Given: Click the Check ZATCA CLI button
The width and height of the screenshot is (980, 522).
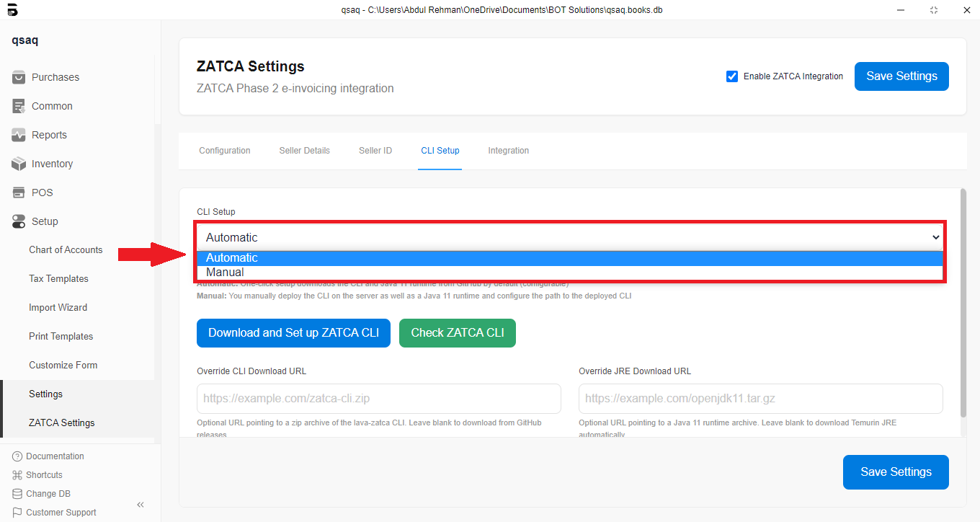Looking at the screenshot, I should pos(457,333).
